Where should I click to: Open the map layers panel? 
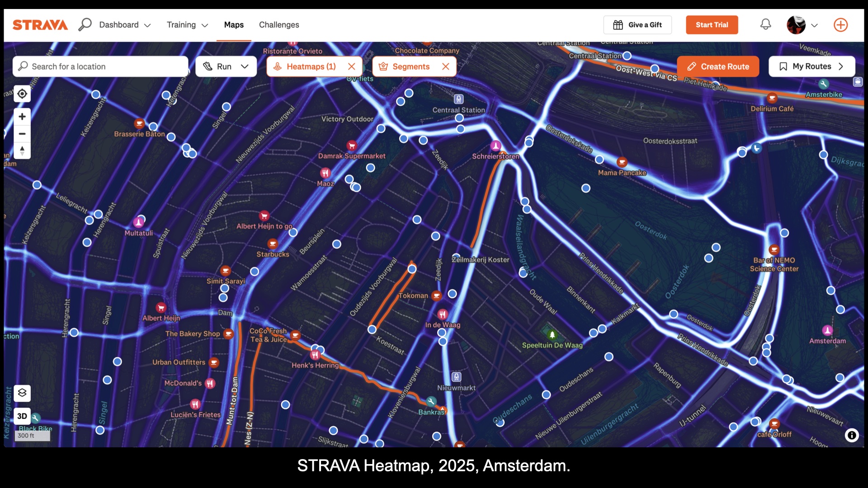[x=22, y=393]
